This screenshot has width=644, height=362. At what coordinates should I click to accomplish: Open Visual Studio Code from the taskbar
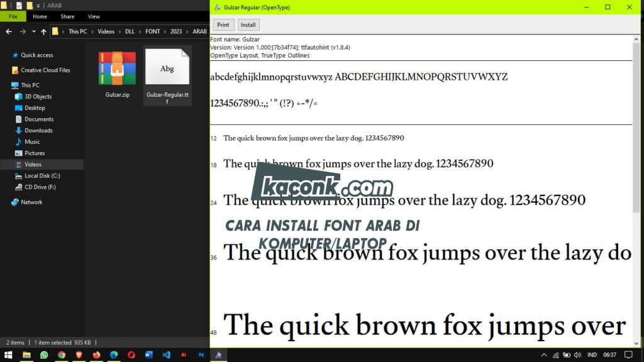[166, 354]
